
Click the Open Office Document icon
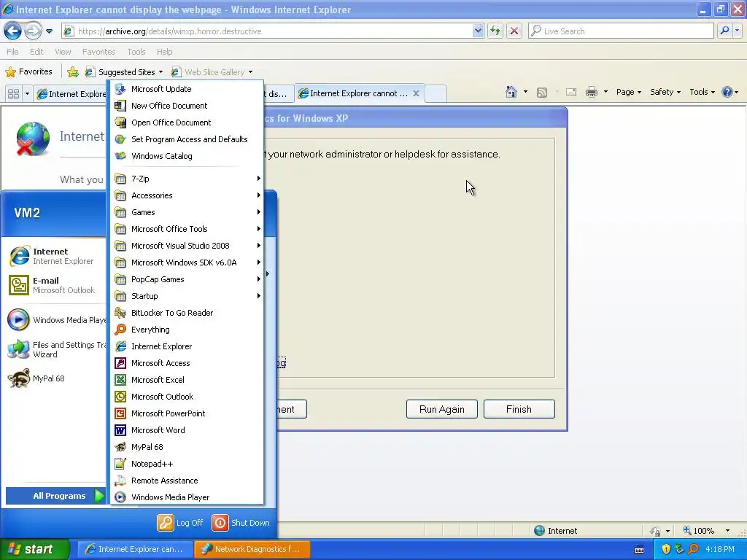(x=120, y=122)
